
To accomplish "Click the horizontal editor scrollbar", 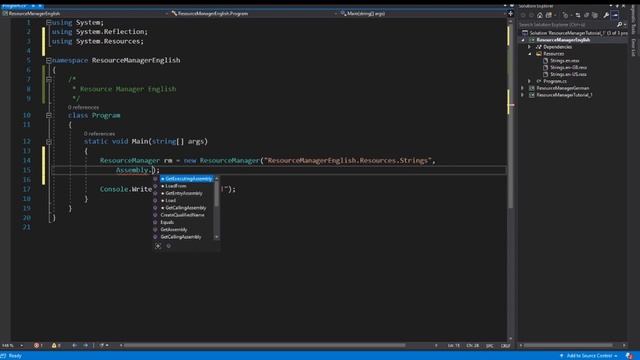I will click(265, 346).
